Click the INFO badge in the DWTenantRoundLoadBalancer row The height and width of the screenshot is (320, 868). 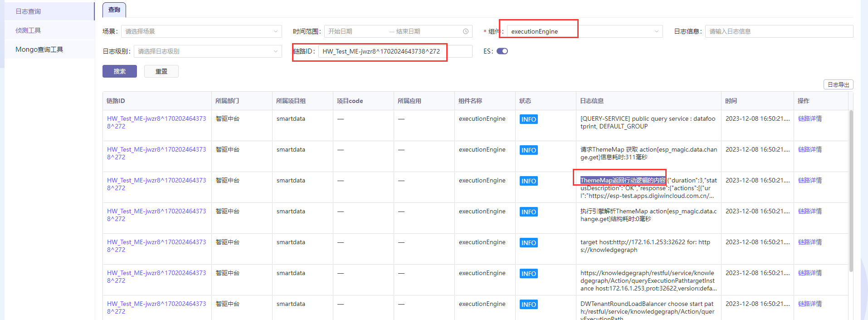(x=529, y=305)
